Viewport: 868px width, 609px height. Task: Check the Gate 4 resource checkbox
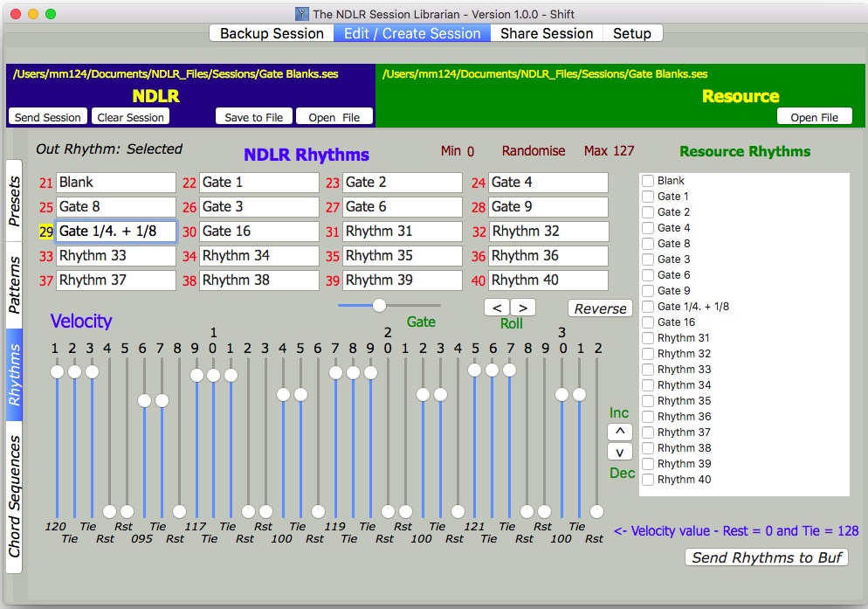[x=648, y=228]
